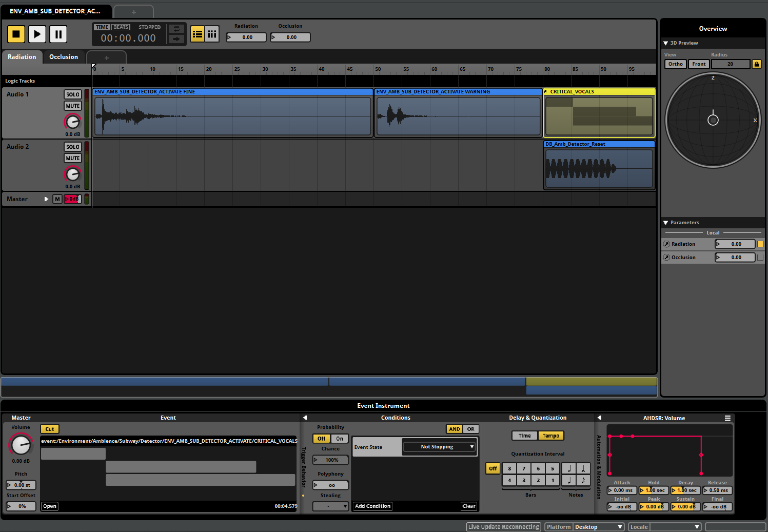
Task: Select the OR condition mode
Action: 471,429
